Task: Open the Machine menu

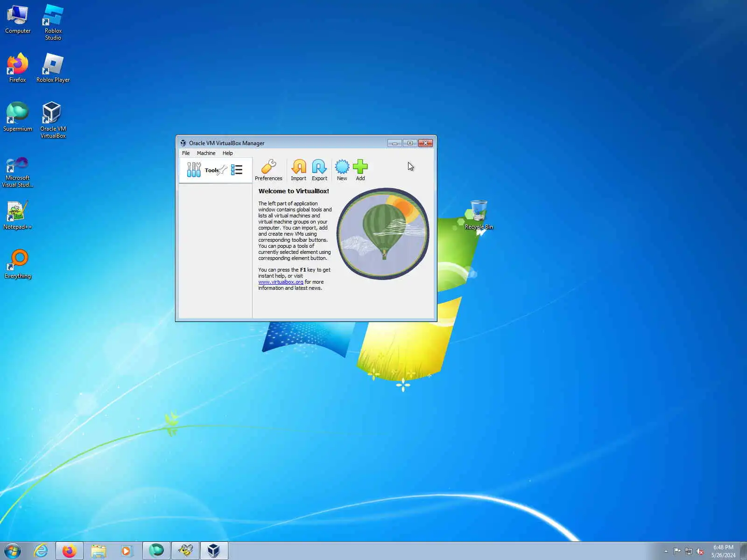Action: [206, 153]
